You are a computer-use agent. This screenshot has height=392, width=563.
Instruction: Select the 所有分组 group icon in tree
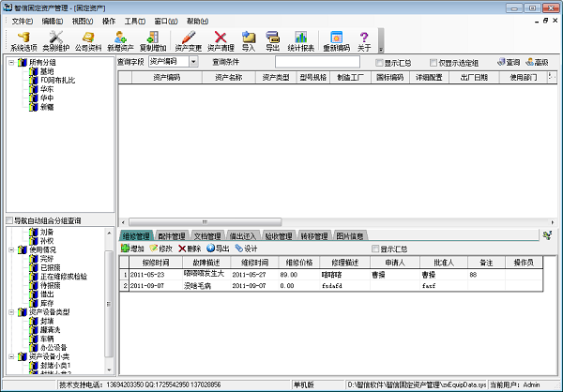point(23,62)
